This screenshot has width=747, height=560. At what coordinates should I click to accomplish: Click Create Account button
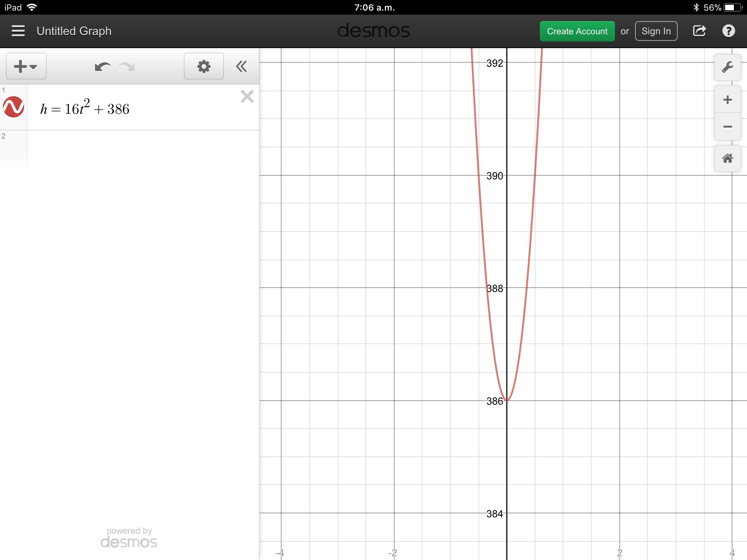[577, 31]
